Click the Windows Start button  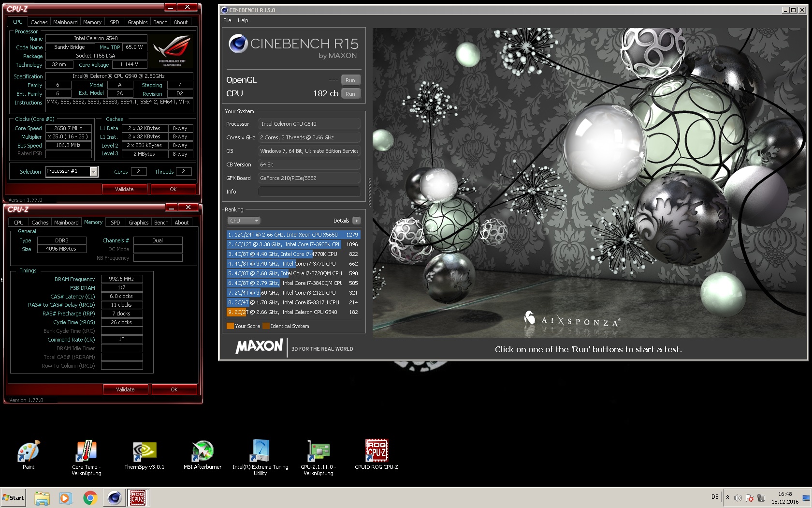pos(13,498)
